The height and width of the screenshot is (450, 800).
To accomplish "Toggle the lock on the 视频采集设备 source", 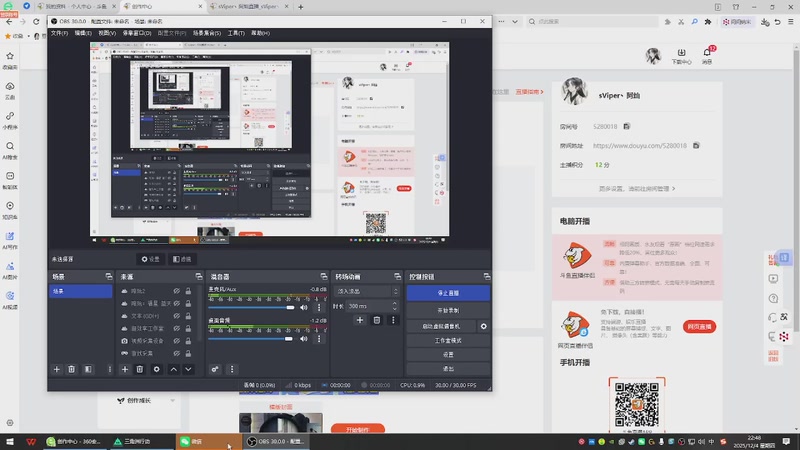I will click(x=188, y=341).
